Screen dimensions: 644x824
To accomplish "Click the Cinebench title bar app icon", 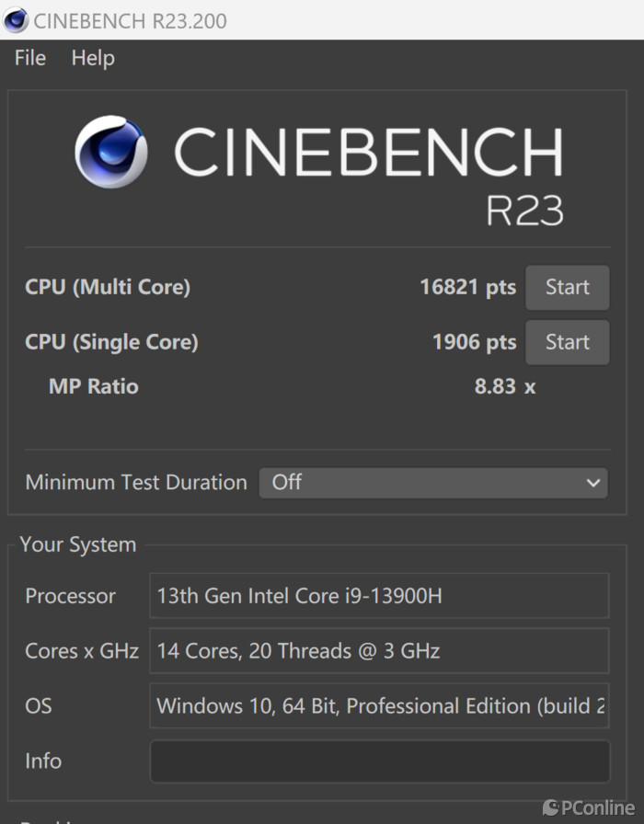I will click(x=16, y=19).
